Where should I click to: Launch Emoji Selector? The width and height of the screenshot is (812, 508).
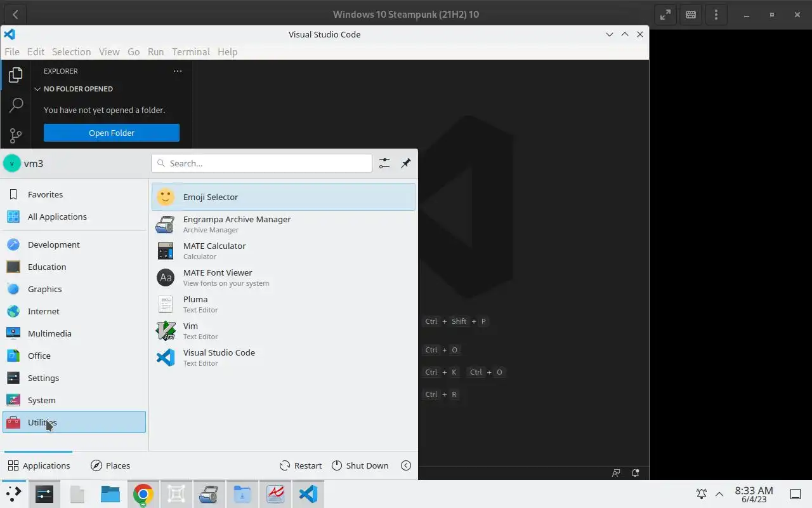[284, 197]
